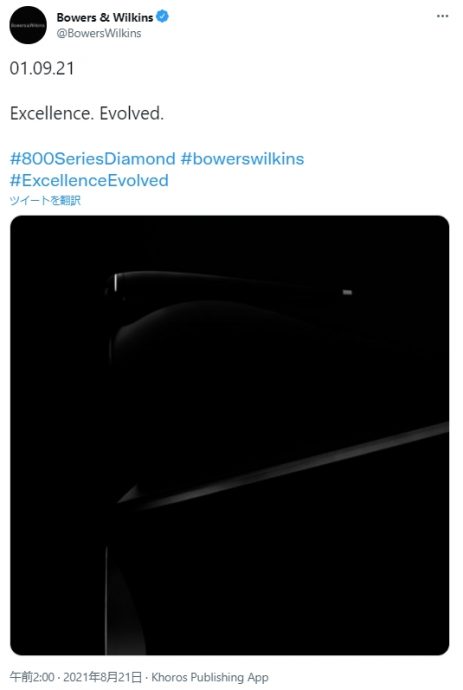Open the #800SeriesDiamond hashtag

(92, 158)
